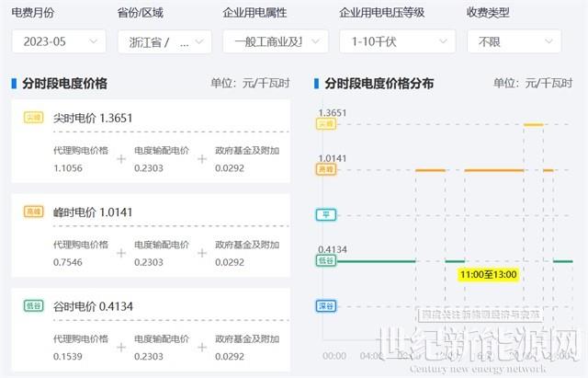Select the 尖峰 label on the chart axis
The width and height of the screenshot is (588, 378).
coord(325,124)
